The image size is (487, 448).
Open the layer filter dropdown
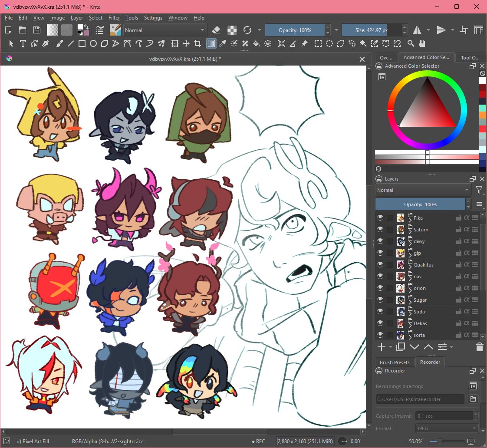[x=479, y=190]
